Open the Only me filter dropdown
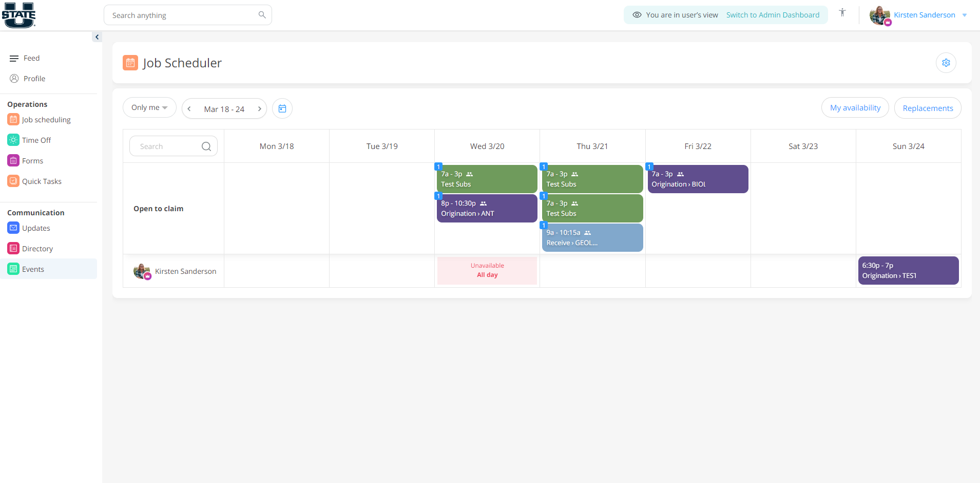This screenshot has height=483, width=980. pyautogui.click(x=149, y=107)
